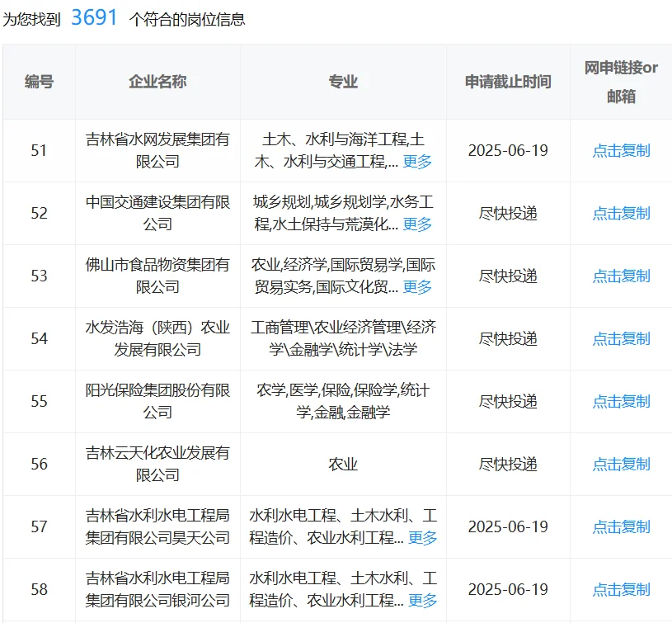Click row number 54 cell
Screen dimensions: 672x623
click(39, 338)
